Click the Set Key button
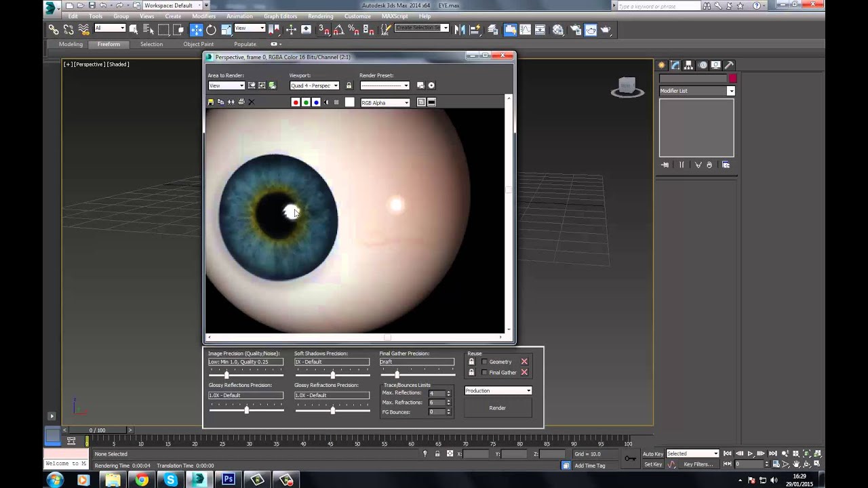The image size is (868, 488). pyautogui.click(x=653, y=464)
